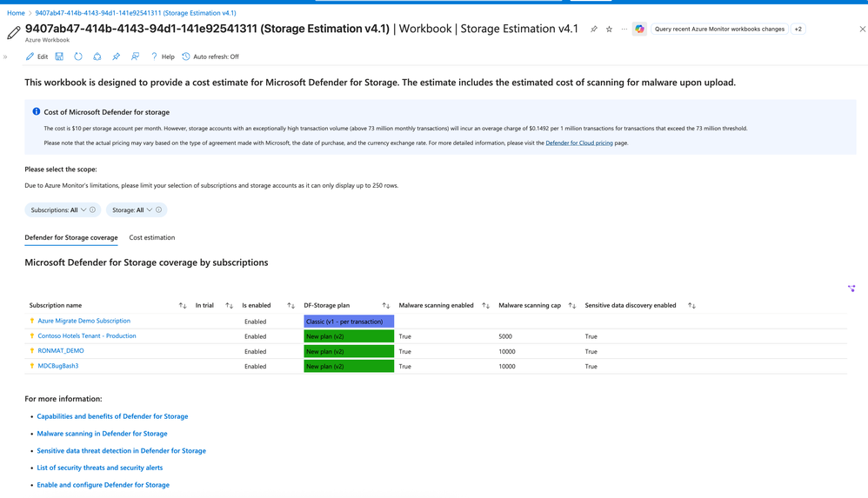The height and width of the screenshot is (498, 868).
Task: Click the purple query icon above table
Action: tap(851, 289)
